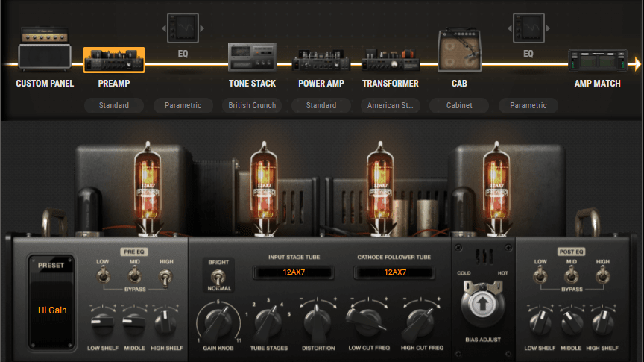
Task: Click the CAB label
Action: pos(459,84)
